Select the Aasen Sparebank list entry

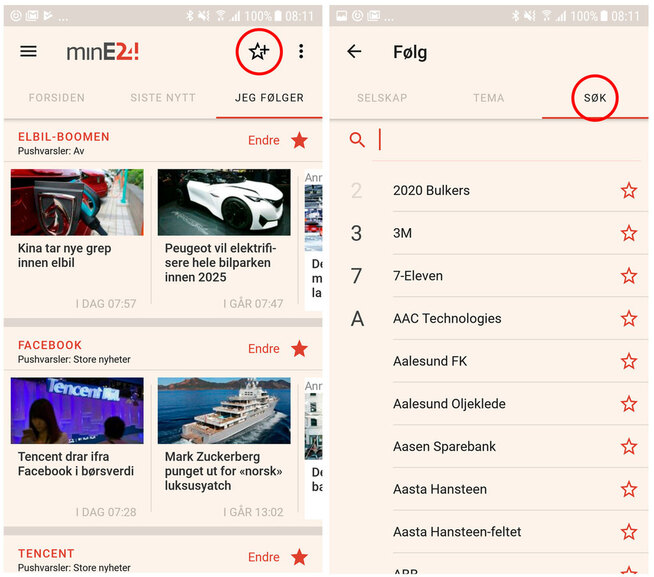(x=444, y=447)
